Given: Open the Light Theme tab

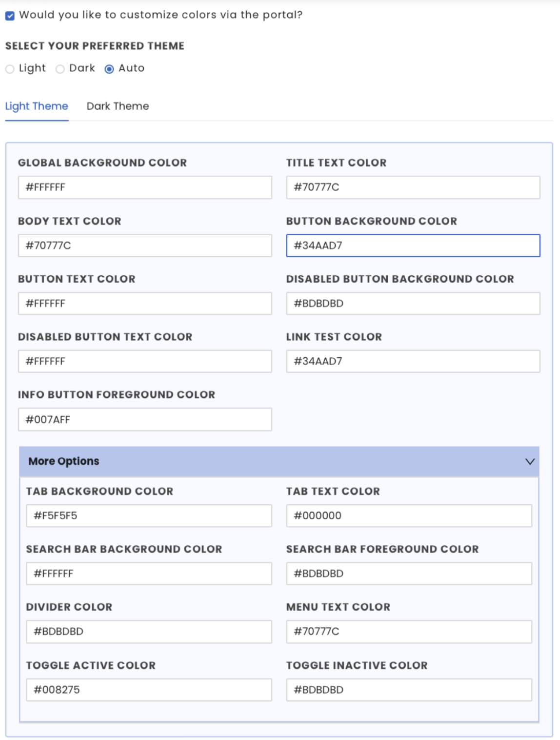Looking at the screenshot, I should click(37, 106).
